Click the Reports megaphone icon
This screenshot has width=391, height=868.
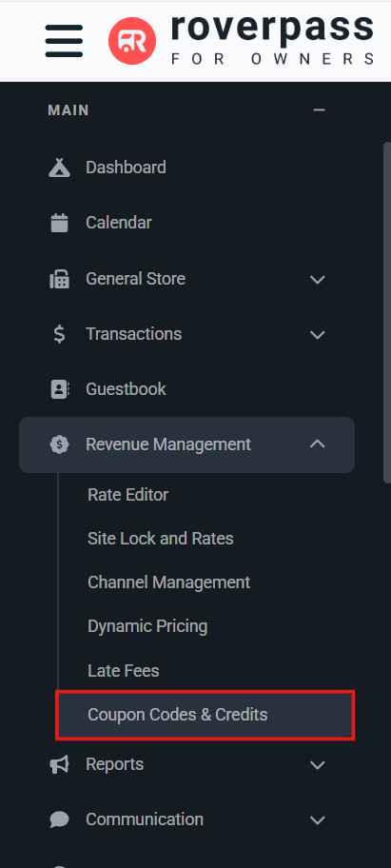coord(59,764)
